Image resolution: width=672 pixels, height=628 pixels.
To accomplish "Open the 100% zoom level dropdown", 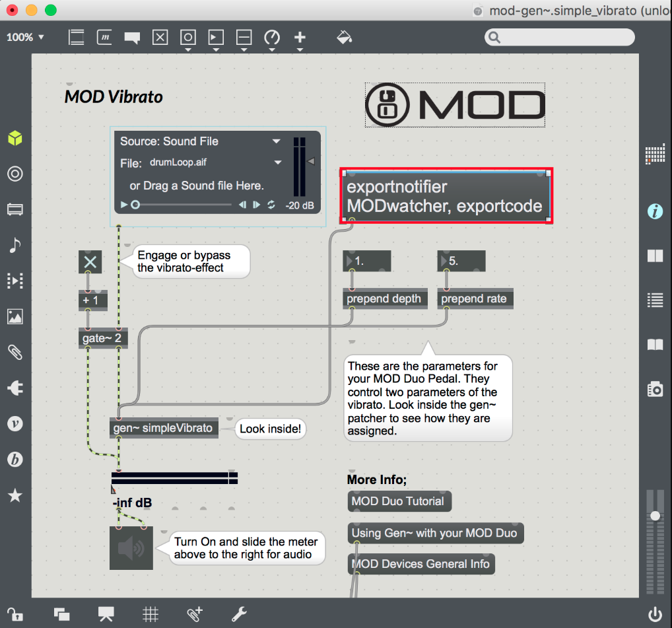I will click(25, 37).
